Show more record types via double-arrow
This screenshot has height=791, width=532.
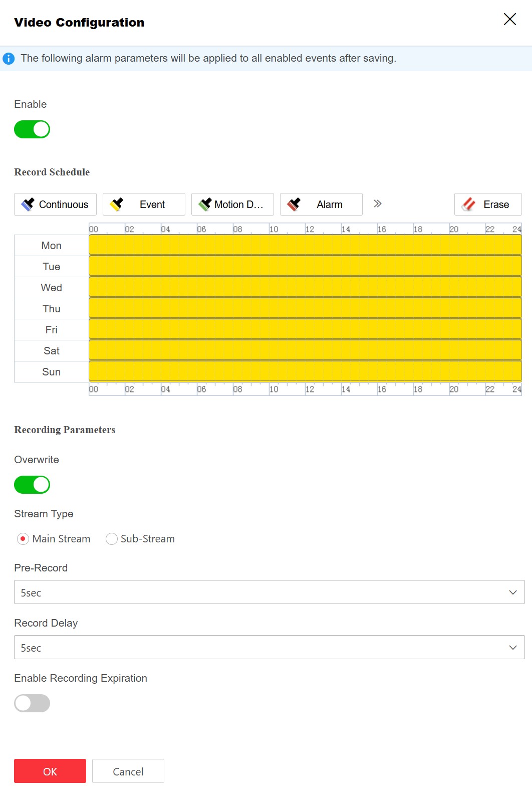point(378,204)
